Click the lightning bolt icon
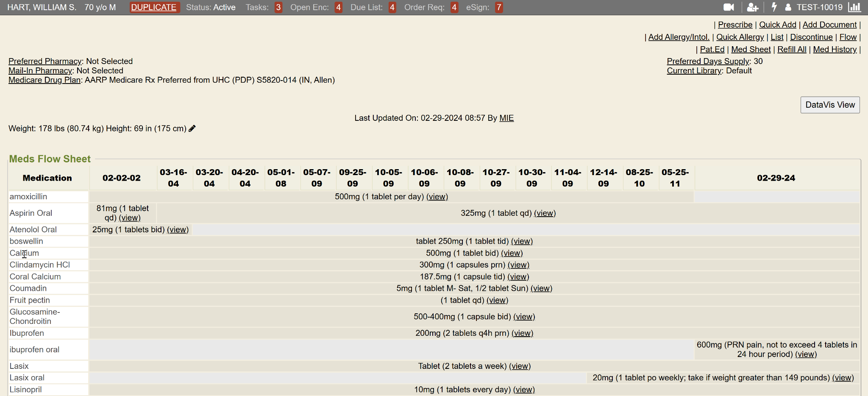This screenshot has width=868, height=396. tap(775, 7)
